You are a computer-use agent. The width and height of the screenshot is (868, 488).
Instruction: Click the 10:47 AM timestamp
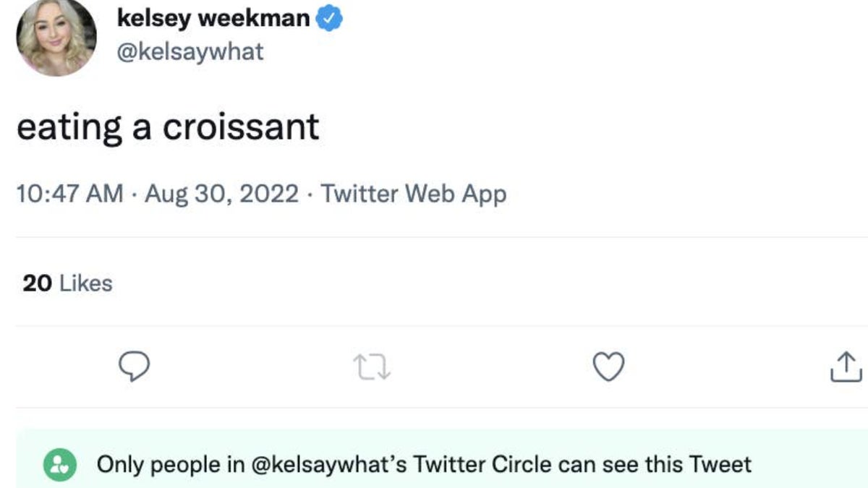69,194
